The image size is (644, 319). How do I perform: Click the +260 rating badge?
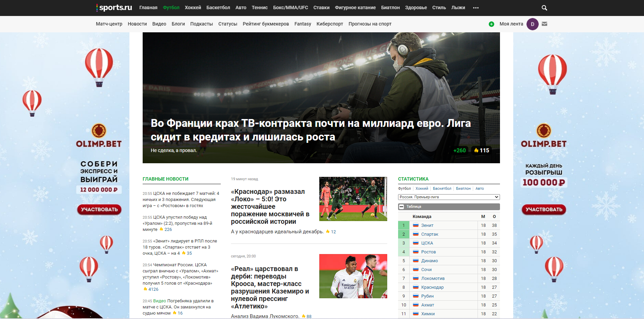click(x=460, y=150)
